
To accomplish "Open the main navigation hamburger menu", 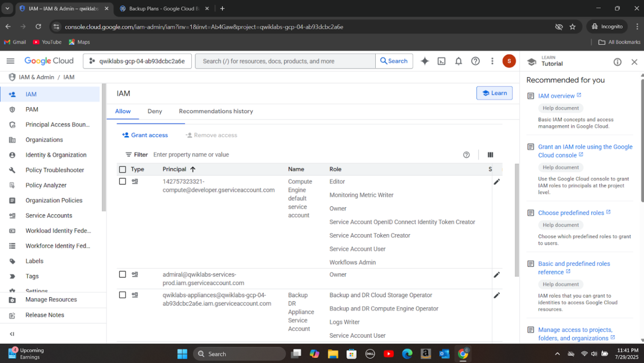I will pos(11,61).
